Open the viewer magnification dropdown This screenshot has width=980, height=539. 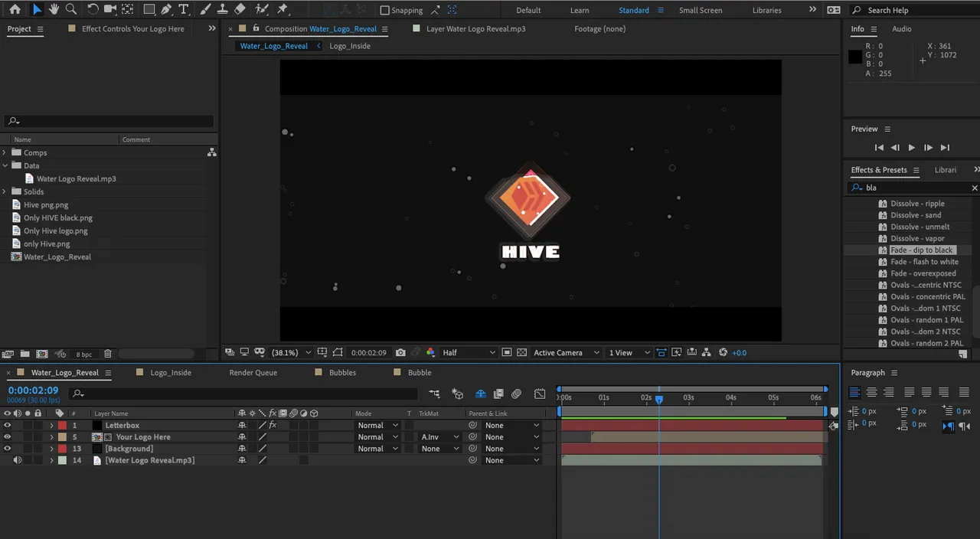292,353
